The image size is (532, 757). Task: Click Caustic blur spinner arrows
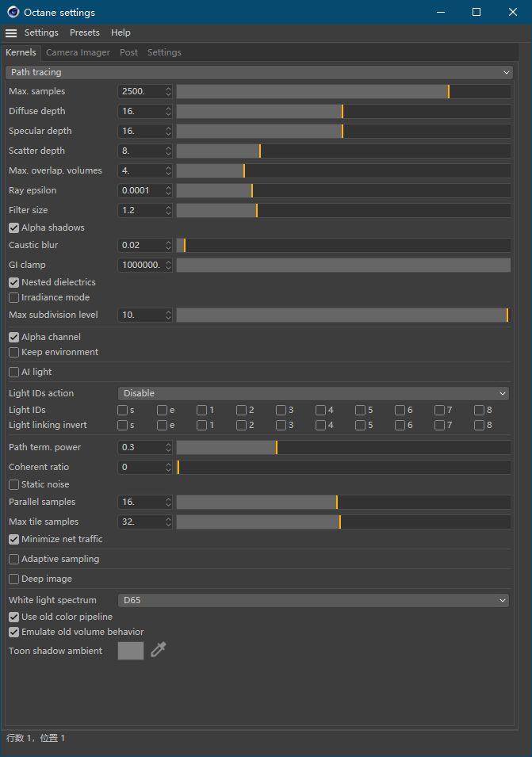pyautogui.click(x=168, y=245)
